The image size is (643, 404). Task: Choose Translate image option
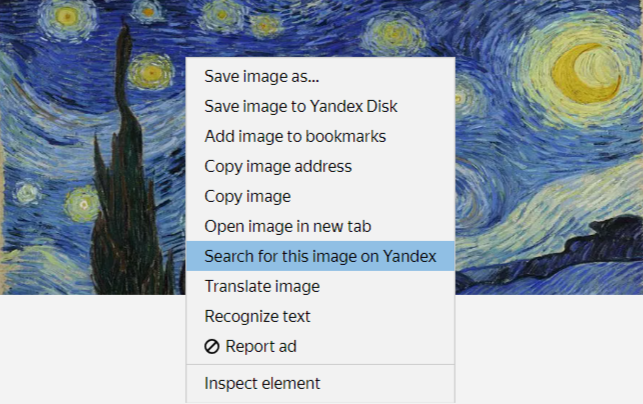pyautogui.click(x=262, y=286)
